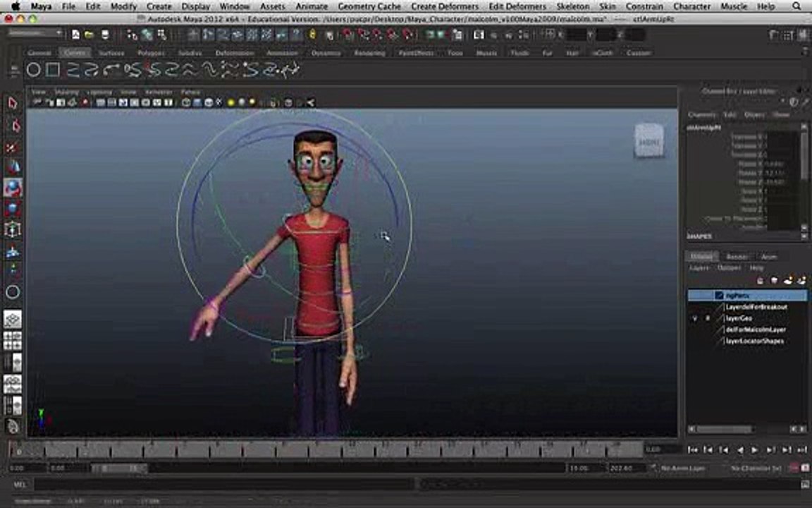This screenshot has width=812, height=508.
Task: Open the viewport Panels menu
Action: [x=190, y=92]
